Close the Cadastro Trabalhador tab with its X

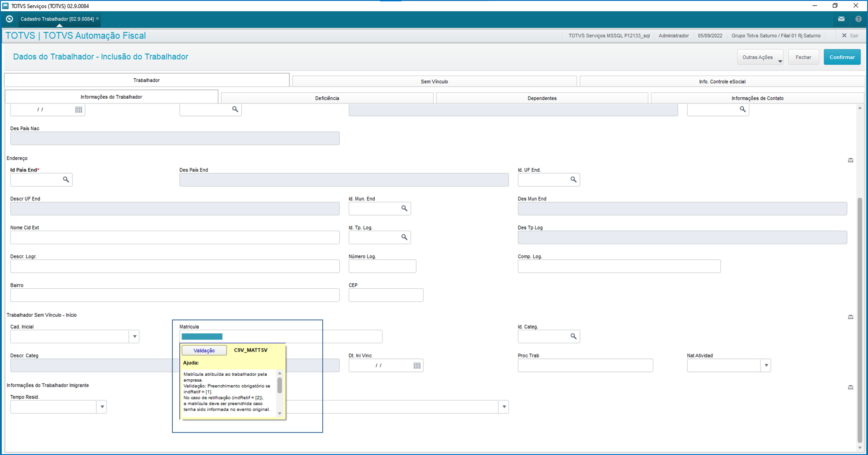[x=97, y=19]
